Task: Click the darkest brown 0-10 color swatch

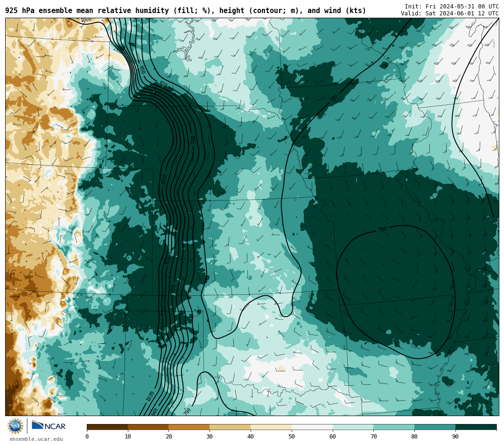Action: tap(107, 427)
